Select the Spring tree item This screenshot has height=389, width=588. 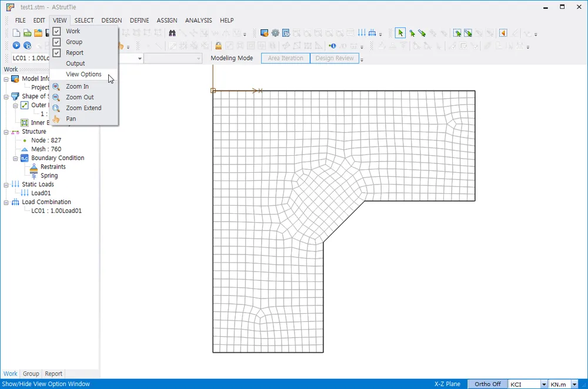click(x=49, y=175)
